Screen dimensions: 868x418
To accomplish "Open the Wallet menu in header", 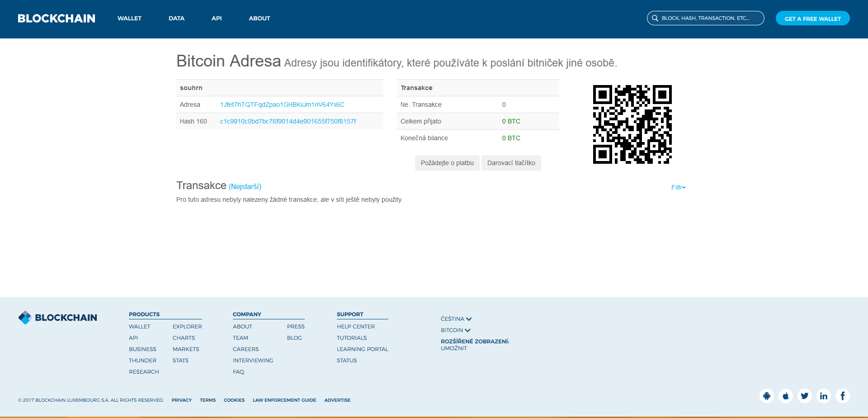I will 130,19.
